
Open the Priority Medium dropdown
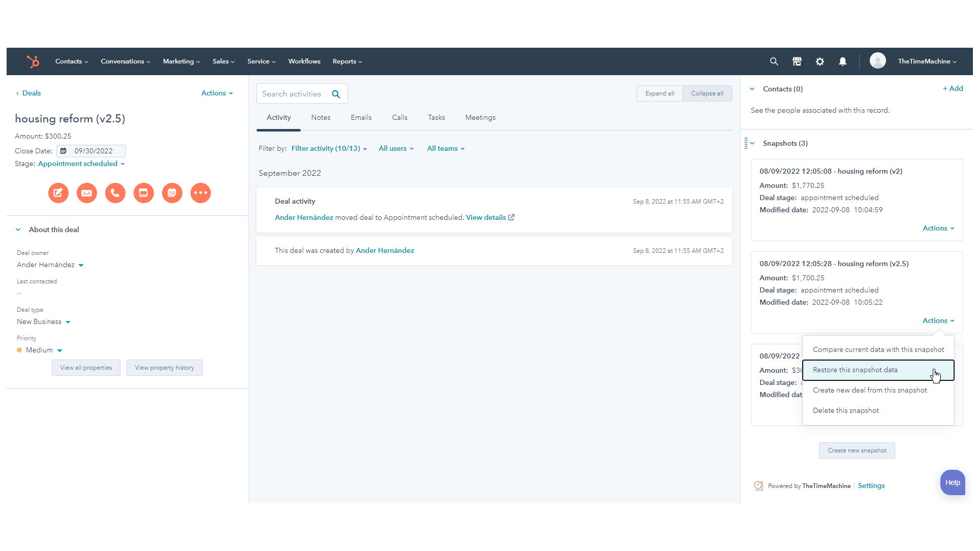point(44,350)
